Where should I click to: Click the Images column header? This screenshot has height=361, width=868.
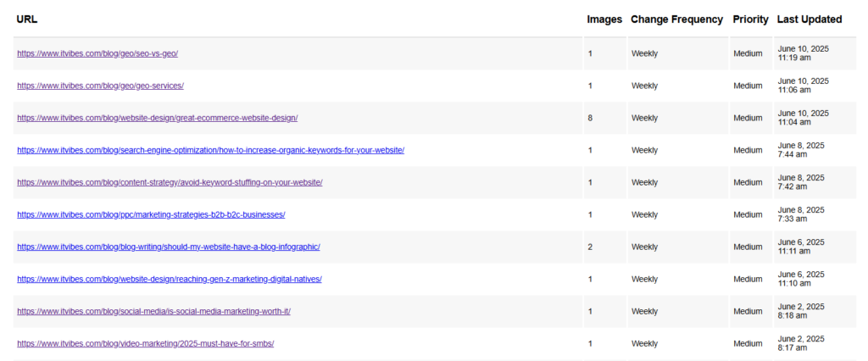[604, 19]
